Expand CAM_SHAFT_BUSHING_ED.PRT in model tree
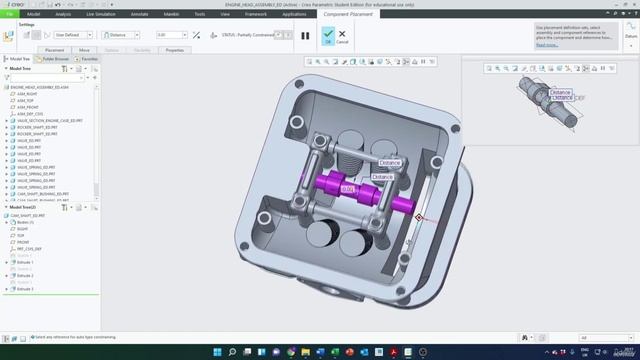 (x=7, y=194)
